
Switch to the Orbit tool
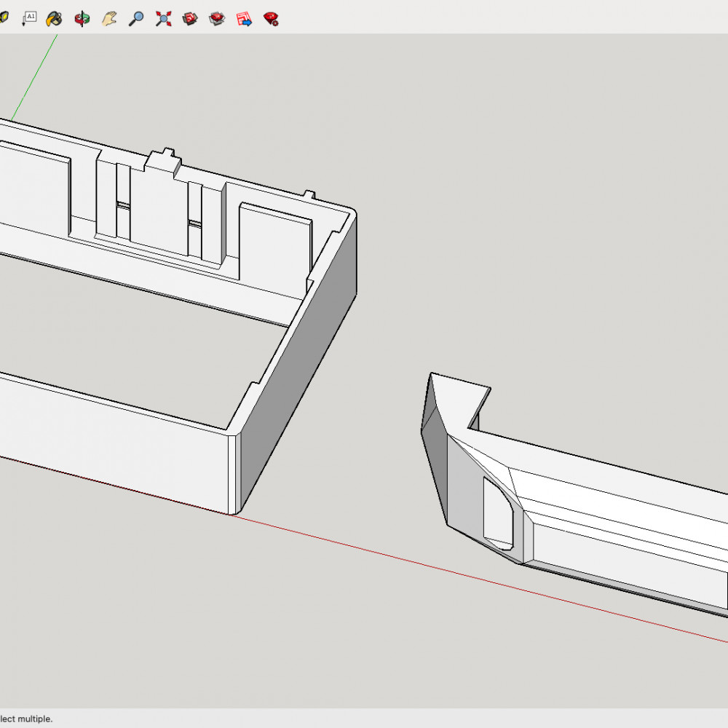(82, 18)
